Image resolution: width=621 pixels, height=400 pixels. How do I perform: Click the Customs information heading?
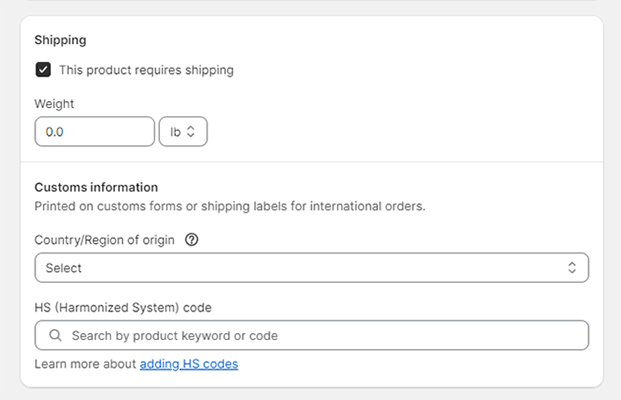(96, 187)
